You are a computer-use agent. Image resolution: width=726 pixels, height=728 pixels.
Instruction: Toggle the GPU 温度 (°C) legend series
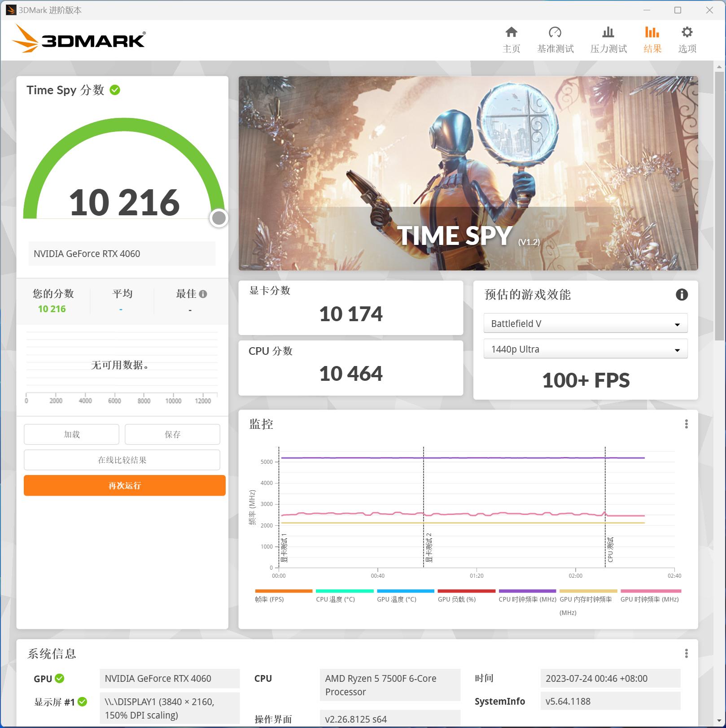click(405, 596)
